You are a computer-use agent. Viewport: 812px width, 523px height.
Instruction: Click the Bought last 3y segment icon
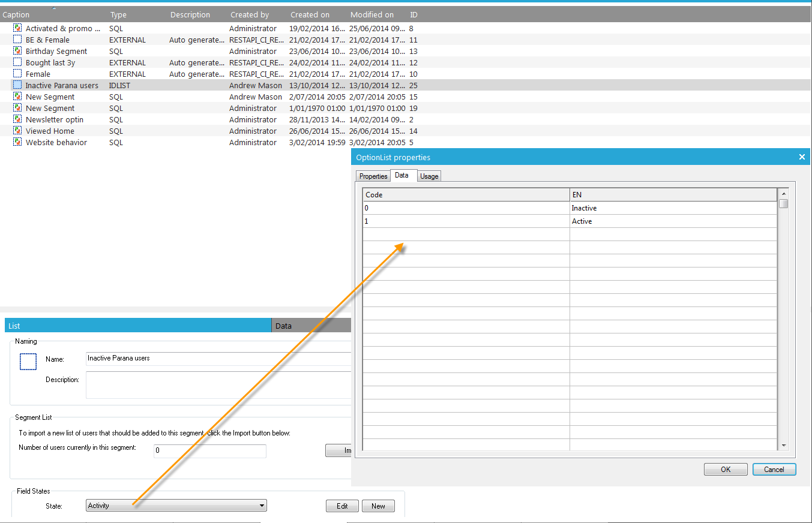pyautogui.click(x=17, y=62)
